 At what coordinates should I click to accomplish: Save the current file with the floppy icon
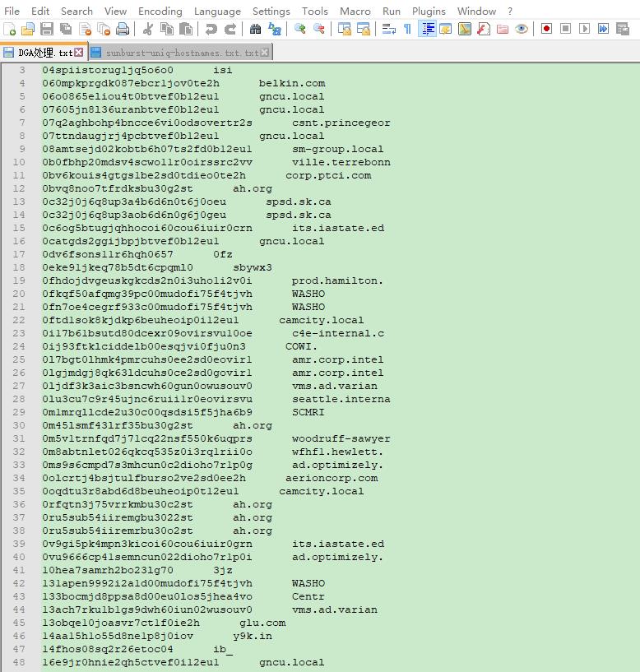click(x=47, y=29)
